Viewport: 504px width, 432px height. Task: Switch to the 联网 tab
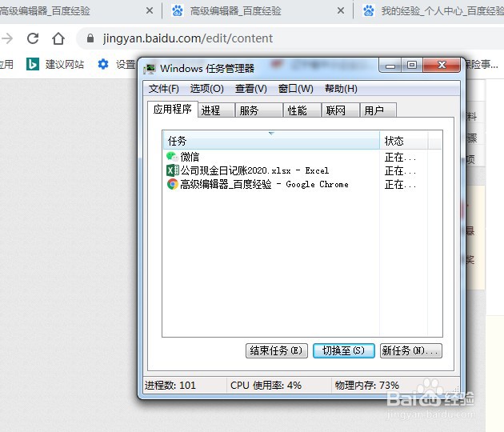pos(340,110)
